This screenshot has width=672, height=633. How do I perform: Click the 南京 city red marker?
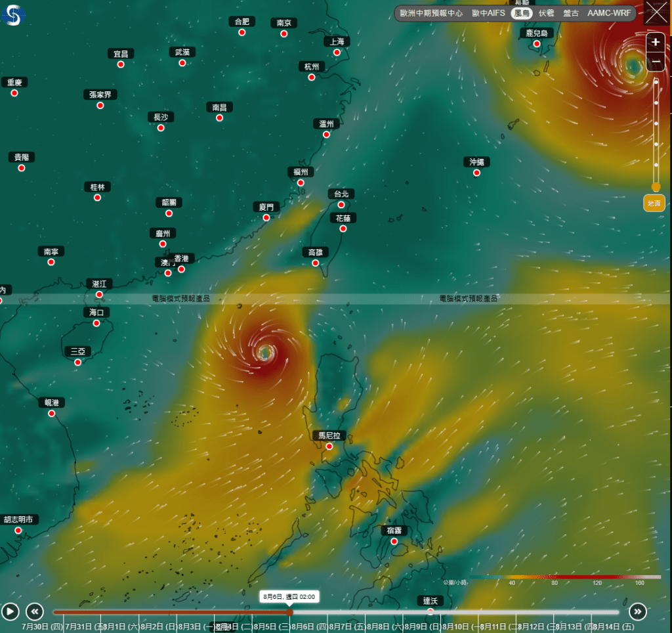tap(283, 34)
